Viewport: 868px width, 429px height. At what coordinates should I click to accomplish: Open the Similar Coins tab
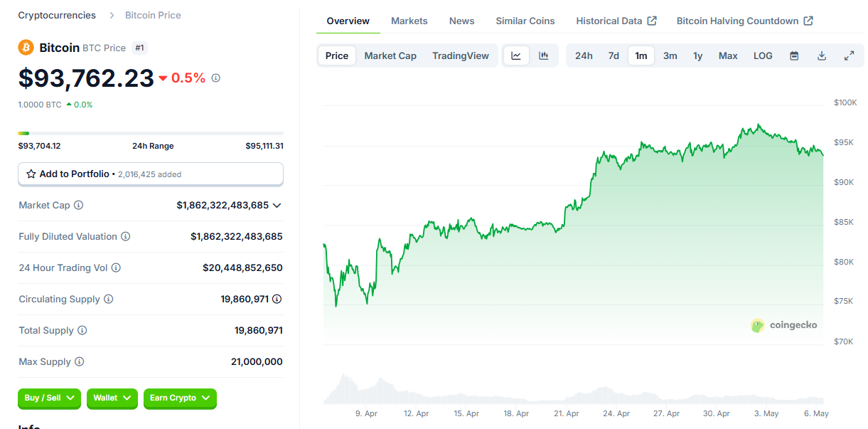[x=525, y=21]
